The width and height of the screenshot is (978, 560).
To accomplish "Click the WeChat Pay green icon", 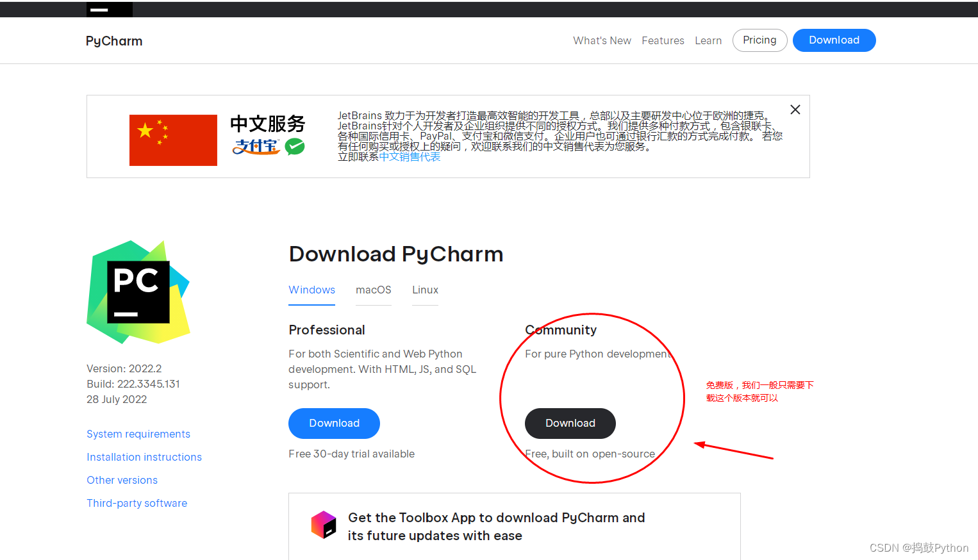I will click(x=295, y=147).
